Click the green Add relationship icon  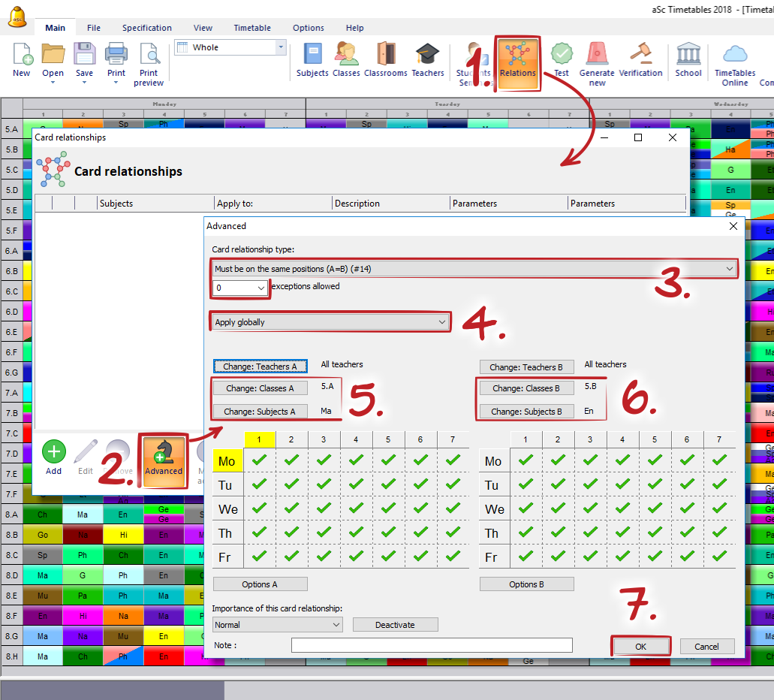pyautogui.click(x=53, y=452)
